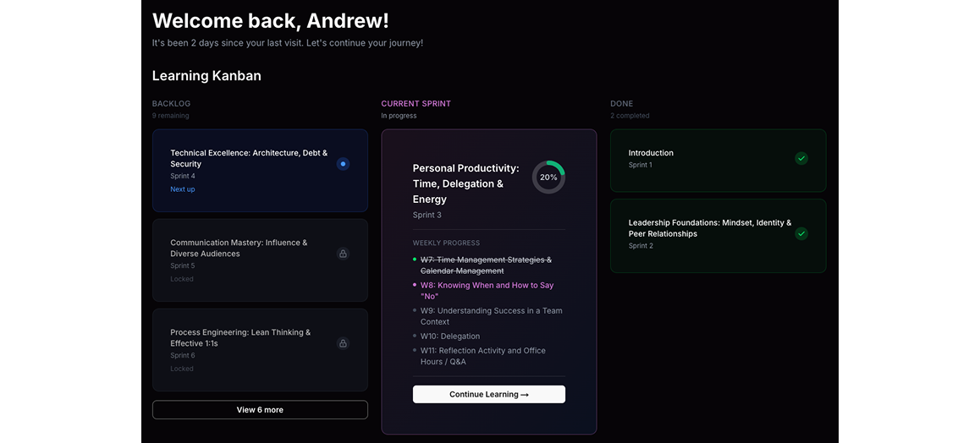Click the 20% progress ring
Viewport: 980px width, 443px height.
tap(548, 178)
